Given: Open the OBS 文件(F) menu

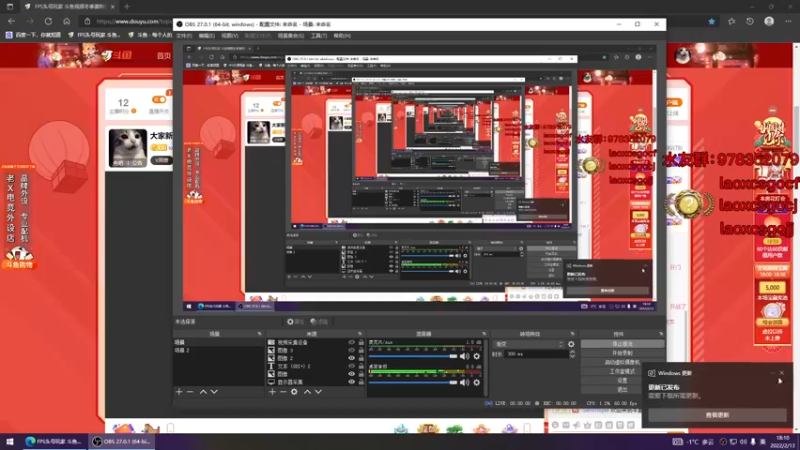Looking at the screenshot, I should pos(184,36).
